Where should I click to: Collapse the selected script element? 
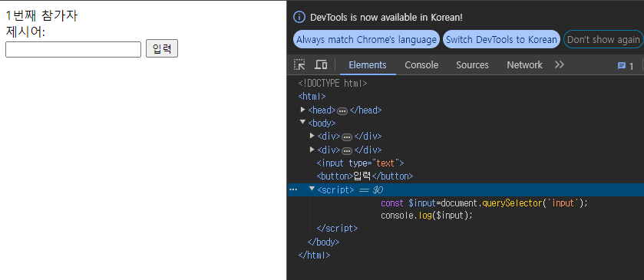[x=312, y=189]
